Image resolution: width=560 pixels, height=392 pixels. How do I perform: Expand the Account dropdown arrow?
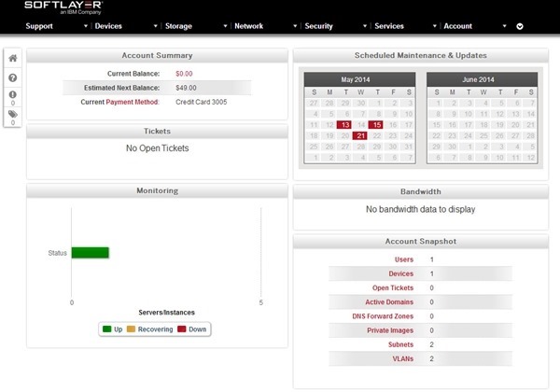pos(505,26)
